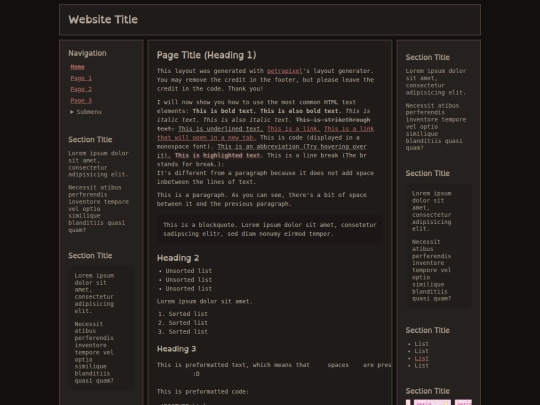Open the Home navigation link
This screenshot has width=540, height=405.
(77, 67)
